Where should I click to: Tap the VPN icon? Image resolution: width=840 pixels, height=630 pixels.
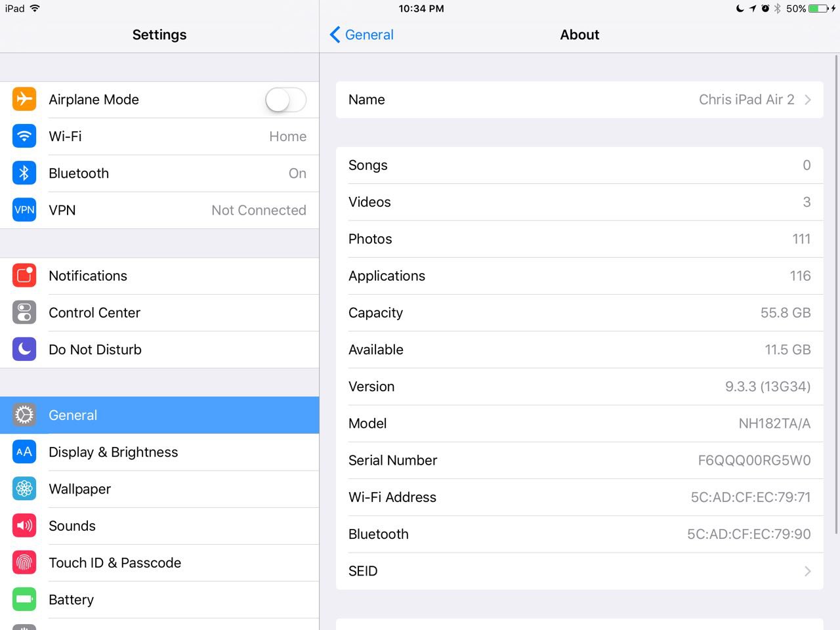(24, 210)
